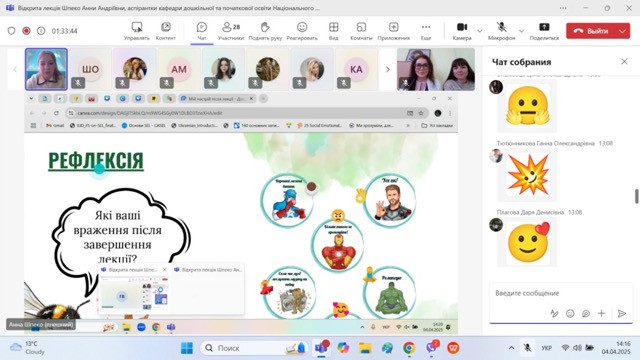Show hidden system tray icons chevron

click(511, 348)
